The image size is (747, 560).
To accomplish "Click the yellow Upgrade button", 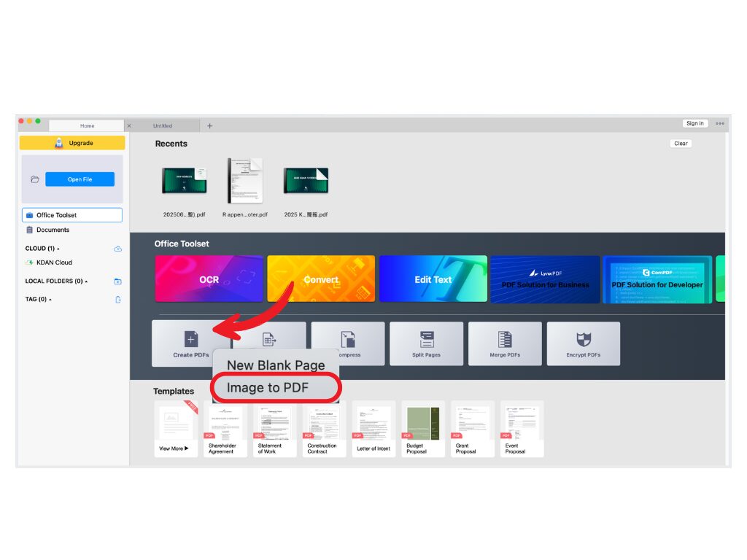I will pyautogui.click(x=72, y=143).
